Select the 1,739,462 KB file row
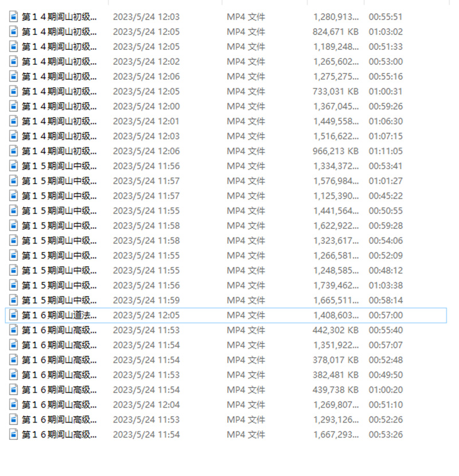The width and height of the screenshot is (459, 476). point(225,286)
